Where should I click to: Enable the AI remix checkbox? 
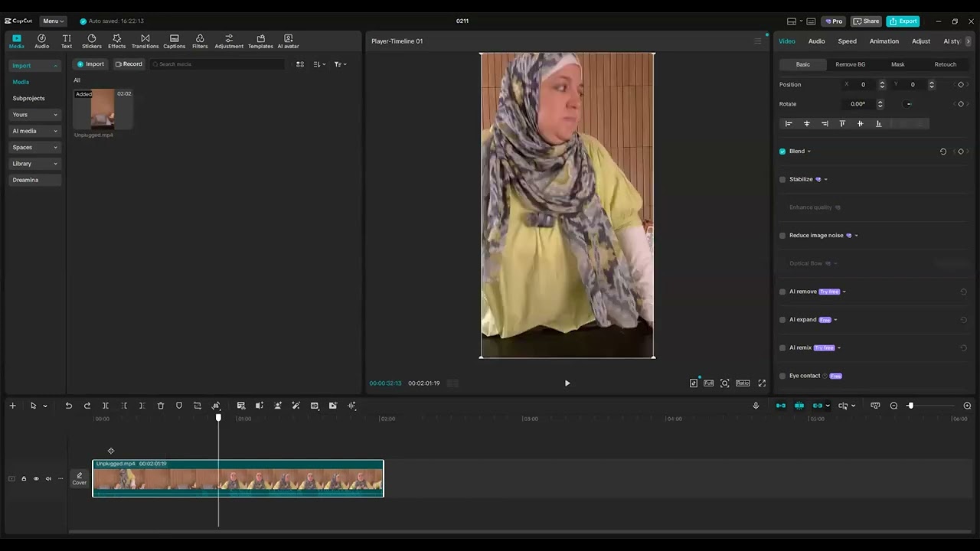coord(782,347)
